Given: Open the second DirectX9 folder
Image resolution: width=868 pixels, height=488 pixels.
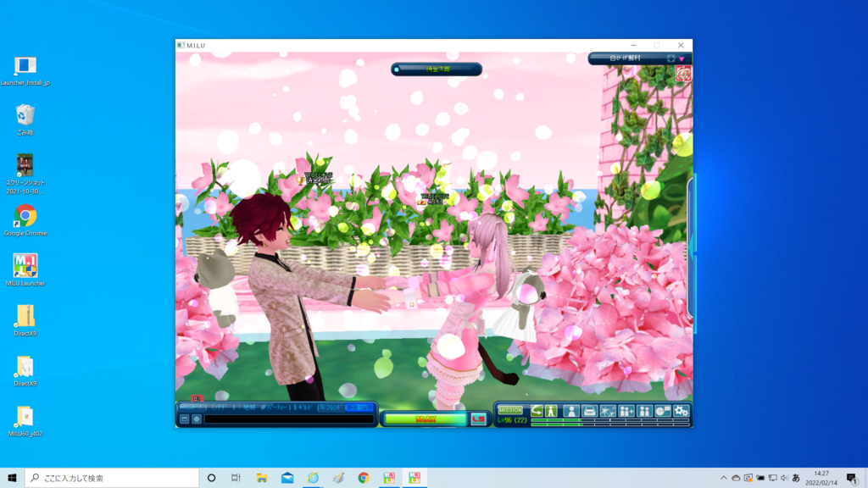Looking at the screenshot, I should 25,371.
